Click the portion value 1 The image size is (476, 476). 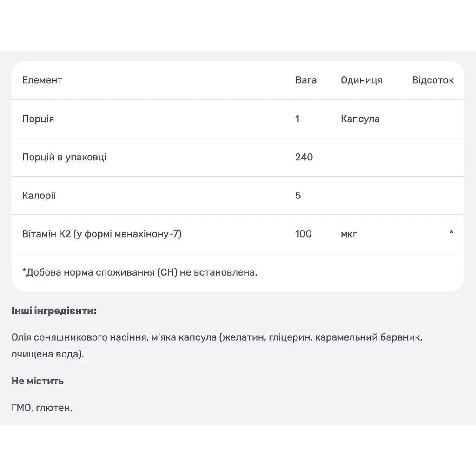[x=297, y=119]
